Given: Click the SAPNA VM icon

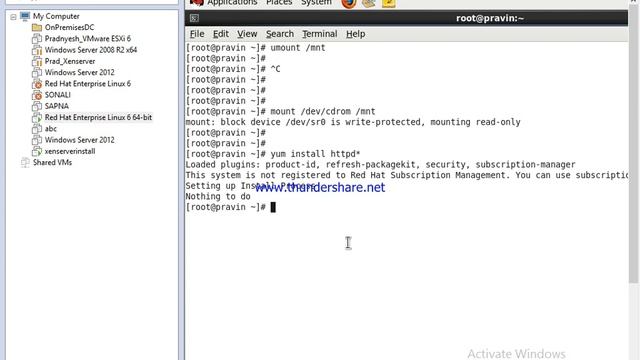Looking at the screenshot, I should [x=37, y=106].
